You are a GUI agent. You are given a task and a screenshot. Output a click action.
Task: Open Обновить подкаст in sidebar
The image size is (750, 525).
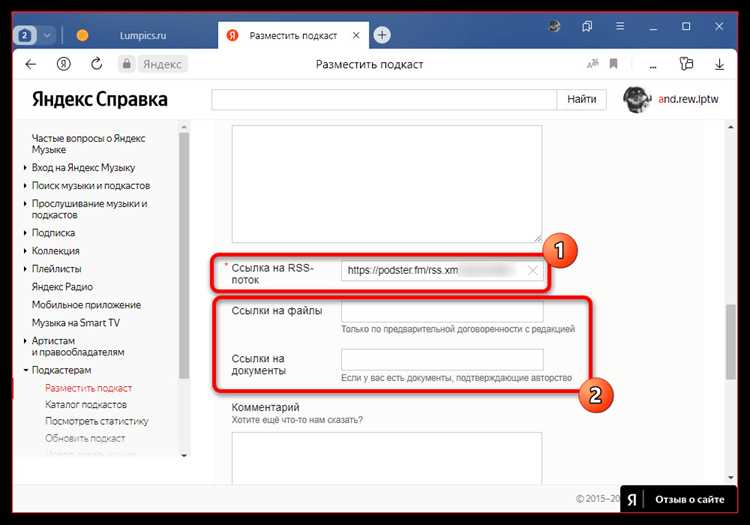click(x=85, y=438)
